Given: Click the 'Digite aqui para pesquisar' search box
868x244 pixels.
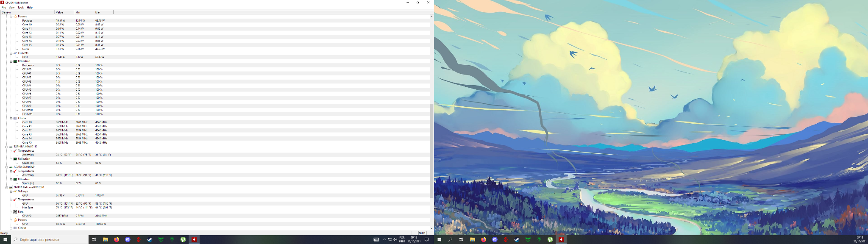Looking at the screenshot, I should pyautogui.click(x=49, y=239).
